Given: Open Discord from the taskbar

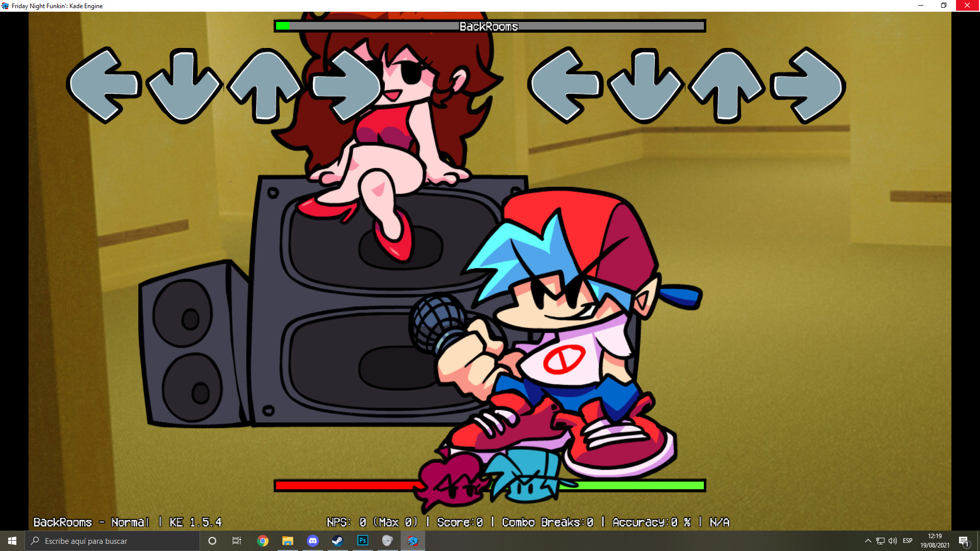Looking at the screenshot, I should (x=313, y=541).
